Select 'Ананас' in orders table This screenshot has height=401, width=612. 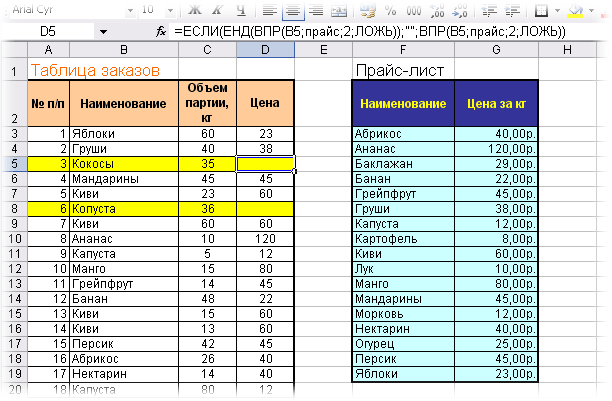click(124, 239)
